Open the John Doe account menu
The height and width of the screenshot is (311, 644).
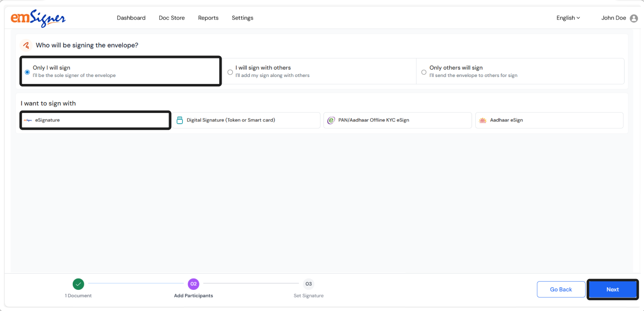point(613,18)
